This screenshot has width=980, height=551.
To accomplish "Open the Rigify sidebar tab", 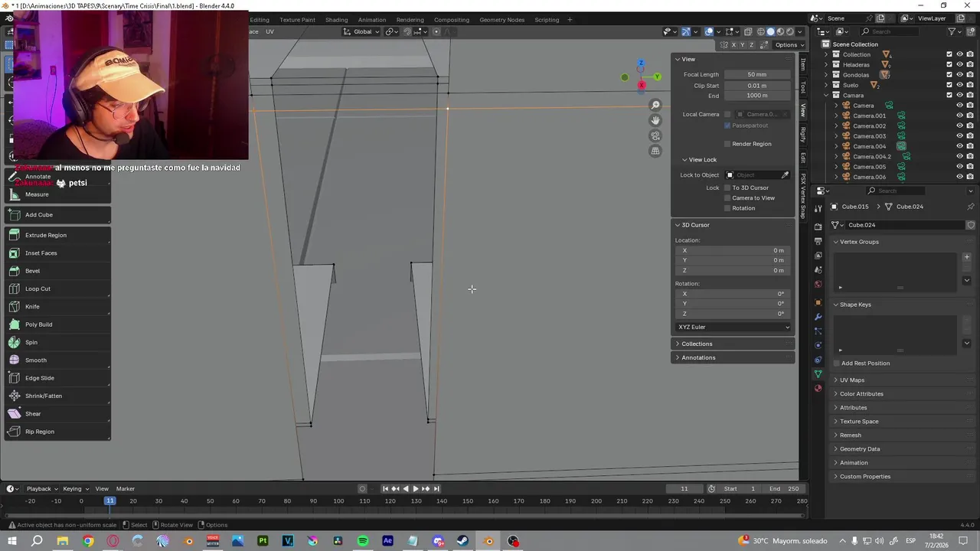I will (803, 135).
